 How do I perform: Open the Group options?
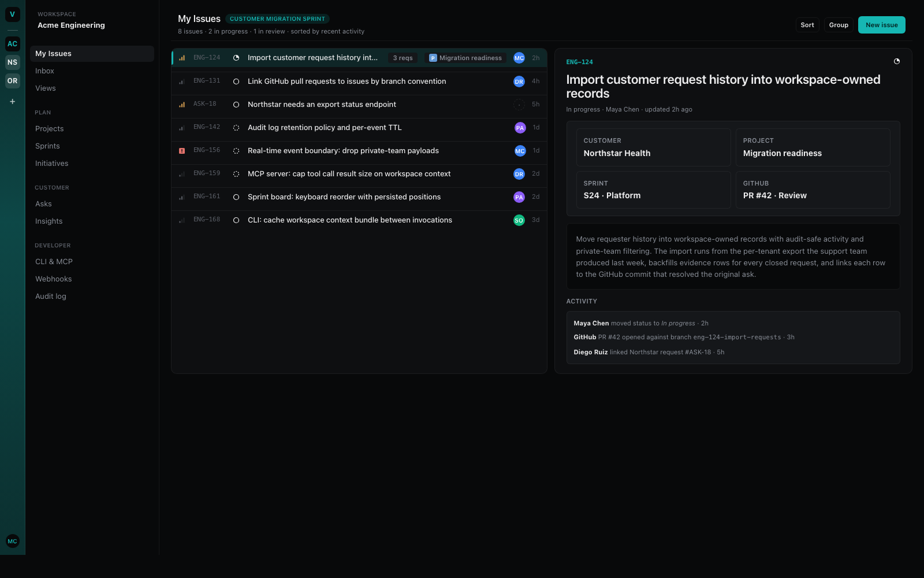(839, 25)
